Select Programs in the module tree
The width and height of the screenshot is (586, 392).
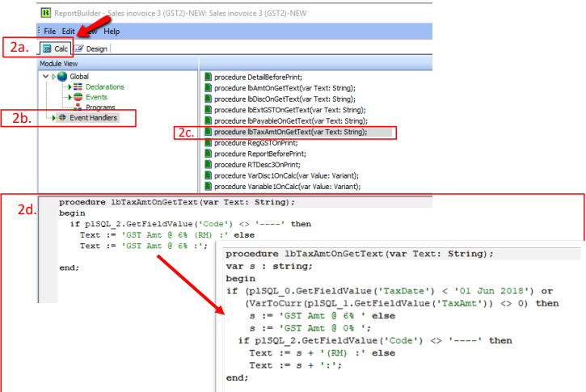coord(101,107)
